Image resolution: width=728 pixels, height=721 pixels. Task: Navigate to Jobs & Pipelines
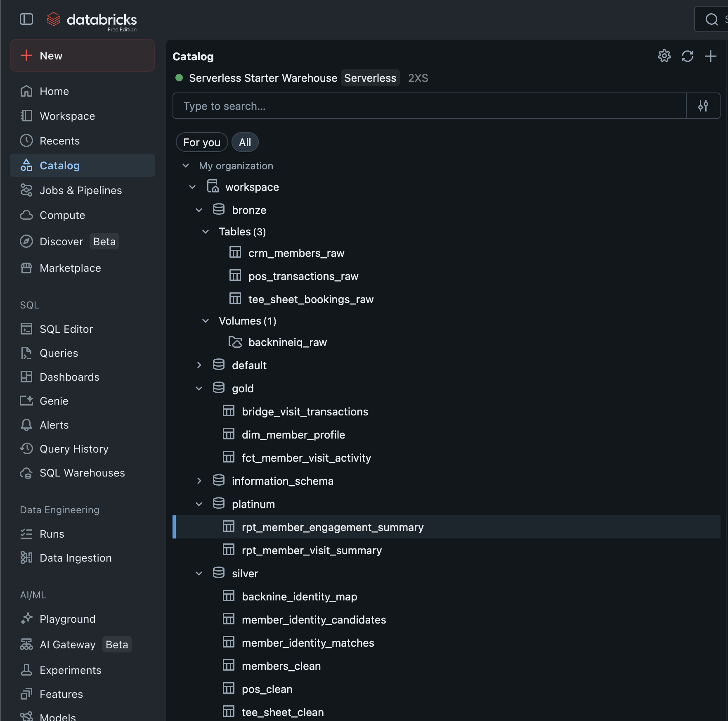click(80, 190)
